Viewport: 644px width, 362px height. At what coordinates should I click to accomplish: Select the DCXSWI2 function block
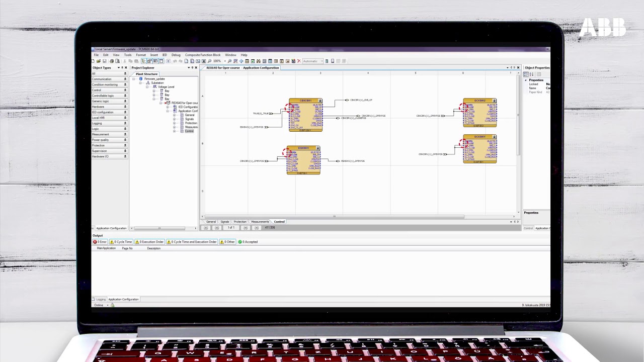pyautogui.click(x=479, y=113)
